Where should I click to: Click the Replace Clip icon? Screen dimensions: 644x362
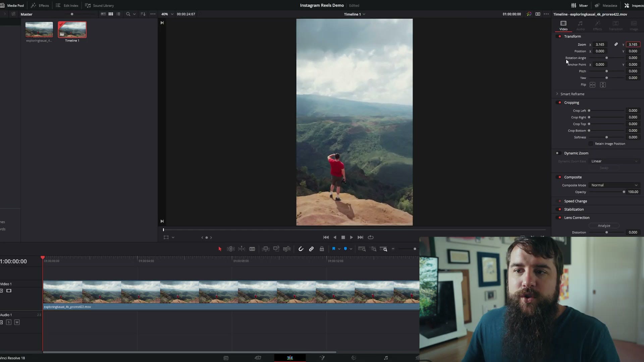287,249
